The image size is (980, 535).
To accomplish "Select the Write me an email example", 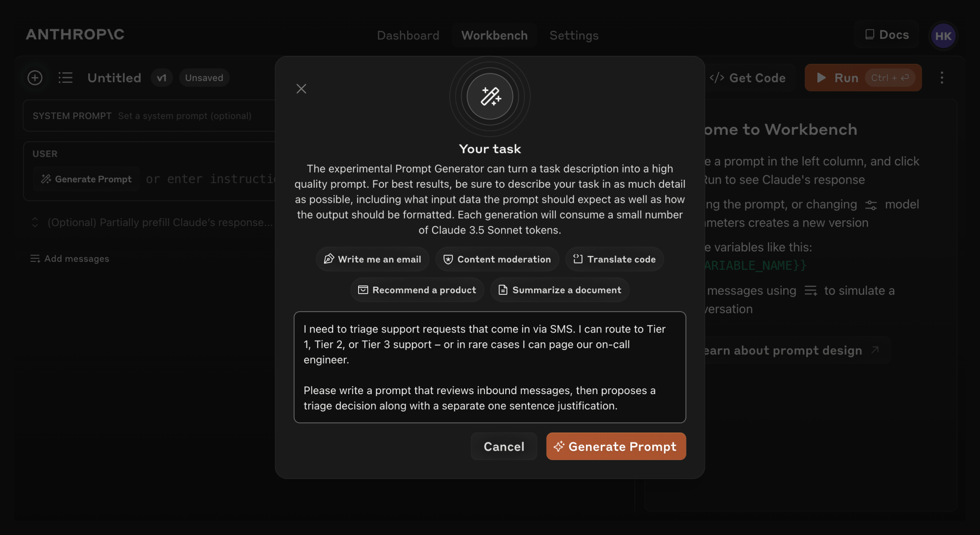I will click(372, 259).
